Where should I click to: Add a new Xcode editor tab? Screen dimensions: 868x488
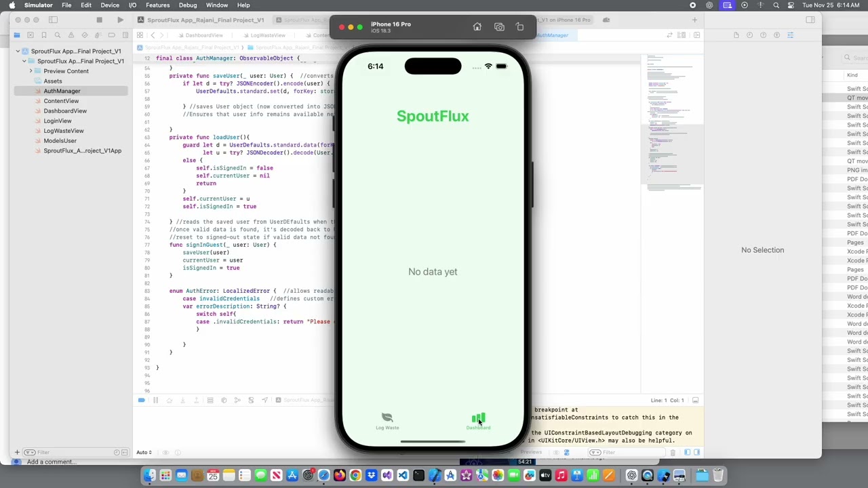point(694,20)
